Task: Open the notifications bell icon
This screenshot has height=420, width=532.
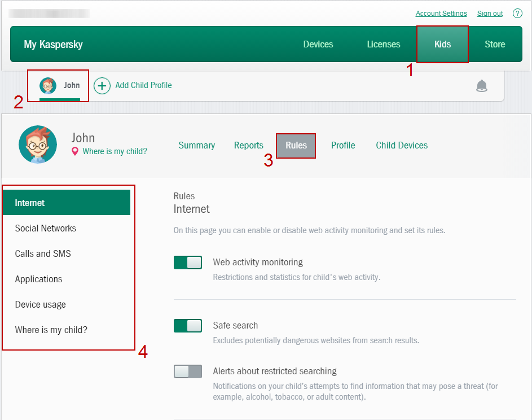Action: (x=481, y=86)
